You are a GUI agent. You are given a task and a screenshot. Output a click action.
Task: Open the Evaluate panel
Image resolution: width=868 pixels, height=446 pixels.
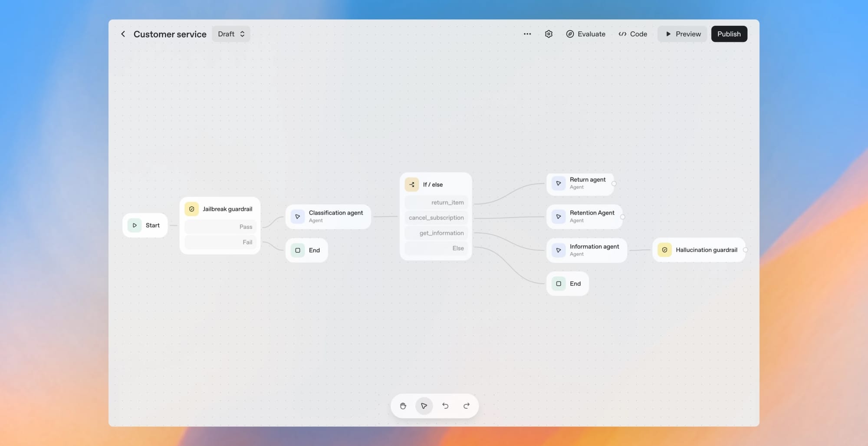pos(585,34)
